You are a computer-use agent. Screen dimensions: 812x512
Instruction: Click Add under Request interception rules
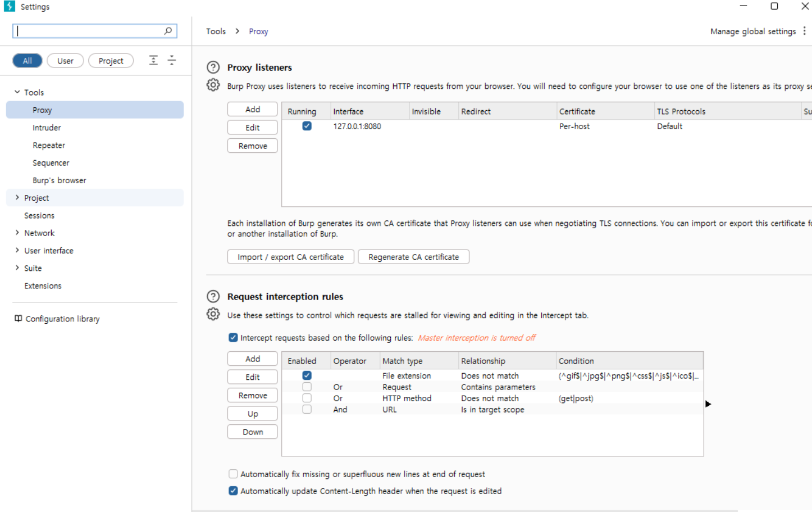[x=253, y=359]
